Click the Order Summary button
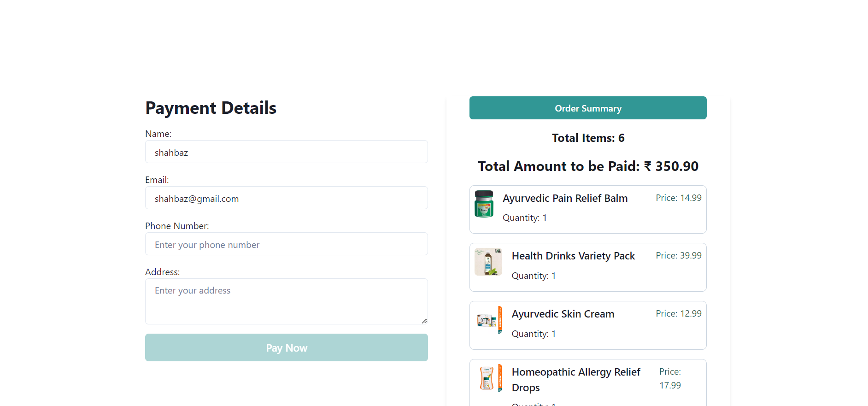868x406 pixels. pos(588,108)
